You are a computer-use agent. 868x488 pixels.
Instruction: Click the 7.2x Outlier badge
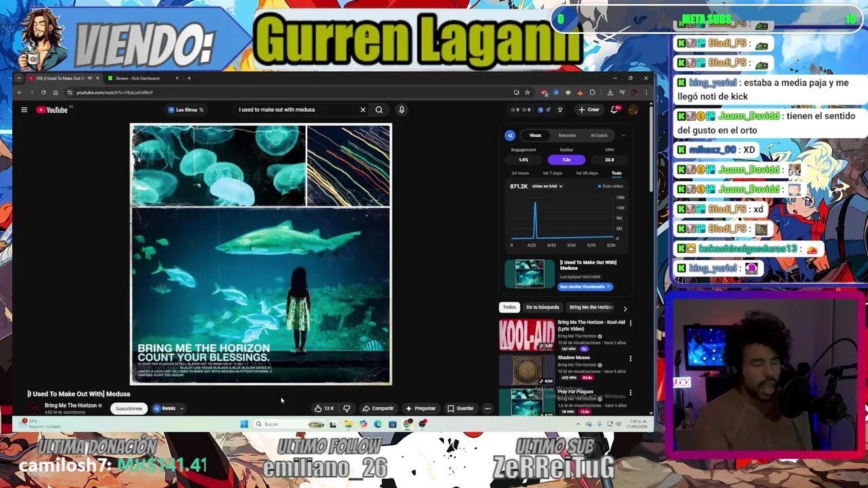(566, 160)
